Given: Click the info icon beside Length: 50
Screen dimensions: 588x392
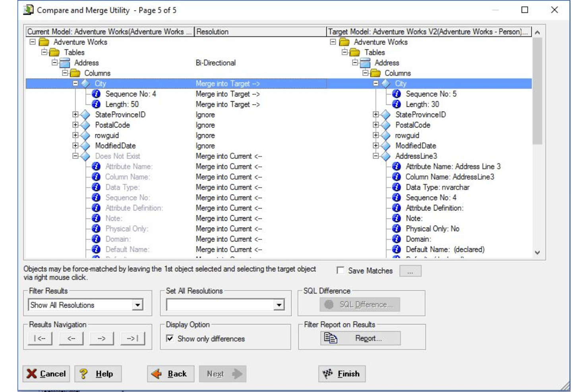Looking at the screenshot, I should click(96, 104).
